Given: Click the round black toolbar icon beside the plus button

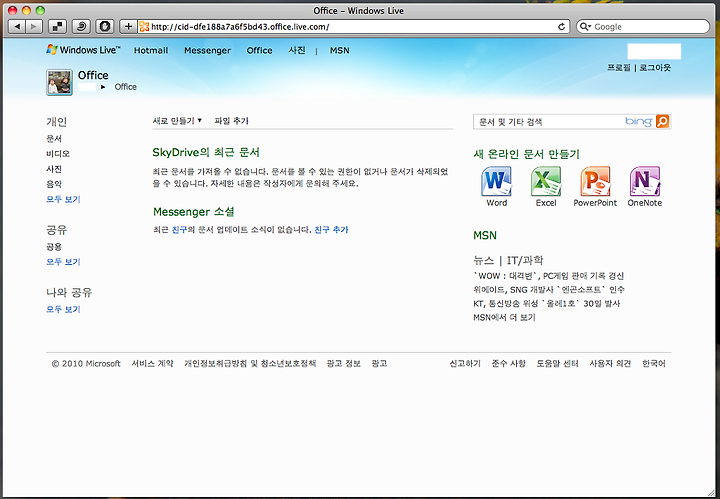Looking at the screenshot, I should 105,27.
